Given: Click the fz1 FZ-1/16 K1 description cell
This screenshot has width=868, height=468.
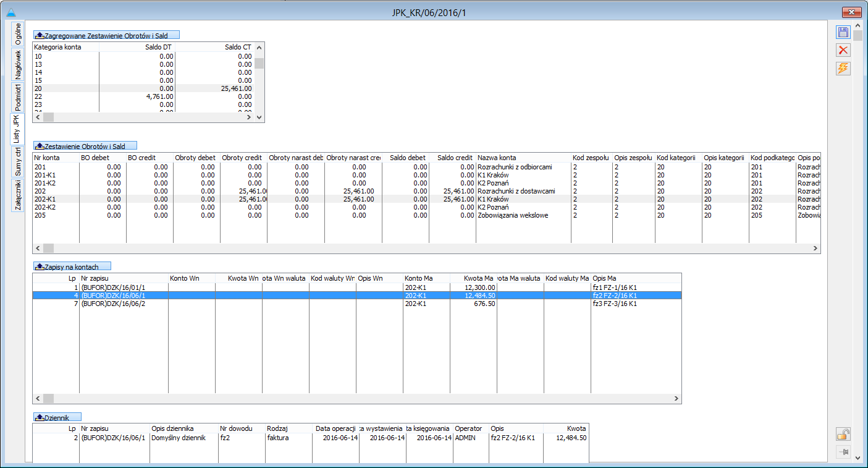Looking at the screenshot, I should pos(636,287).
